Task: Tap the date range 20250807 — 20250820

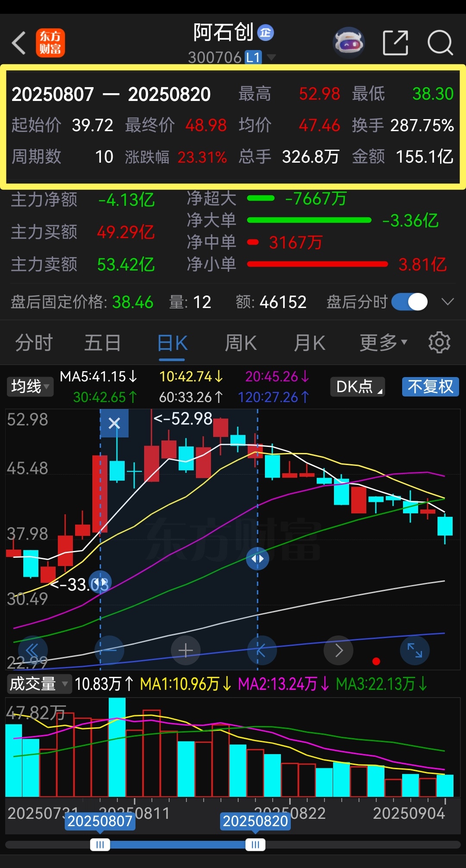Action: click(x=111, y=94)
